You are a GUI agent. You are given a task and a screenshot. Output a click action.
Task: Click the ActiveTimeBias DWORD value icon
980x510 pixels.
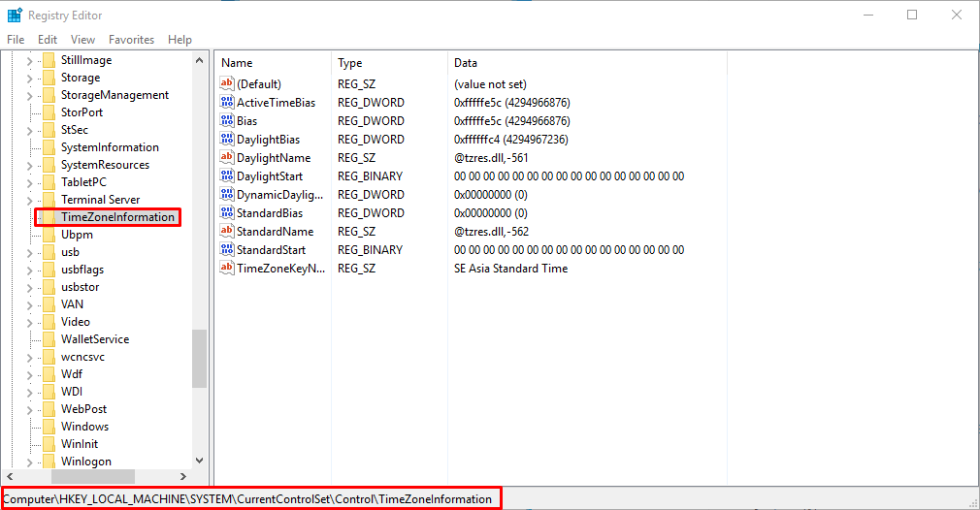(x=227, y=103)
